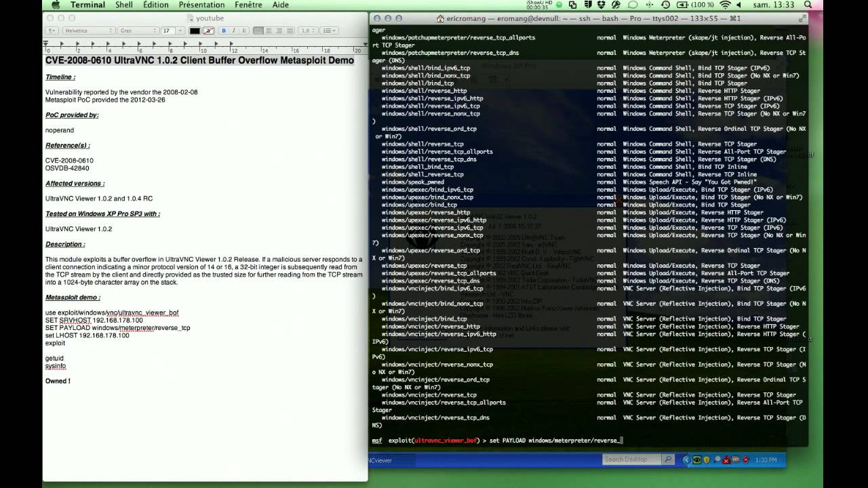
Task: Toggle bold formatting in TextEdit
Action: (224, 30)
